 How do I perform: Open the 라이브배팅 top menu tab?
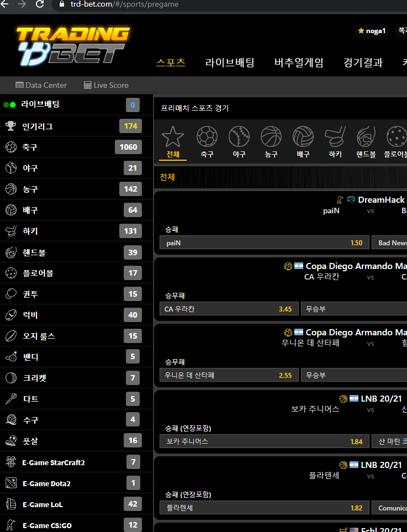point(230,62)
